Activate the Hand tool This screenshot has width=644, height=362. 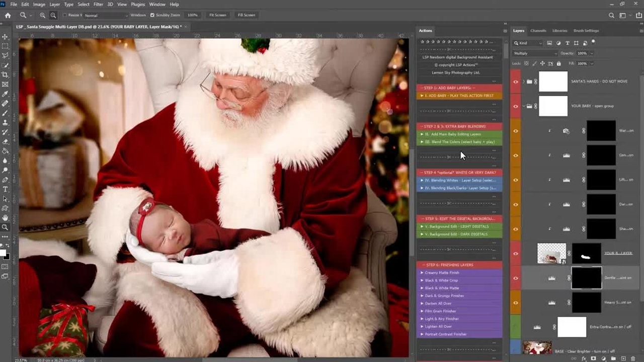5,218
